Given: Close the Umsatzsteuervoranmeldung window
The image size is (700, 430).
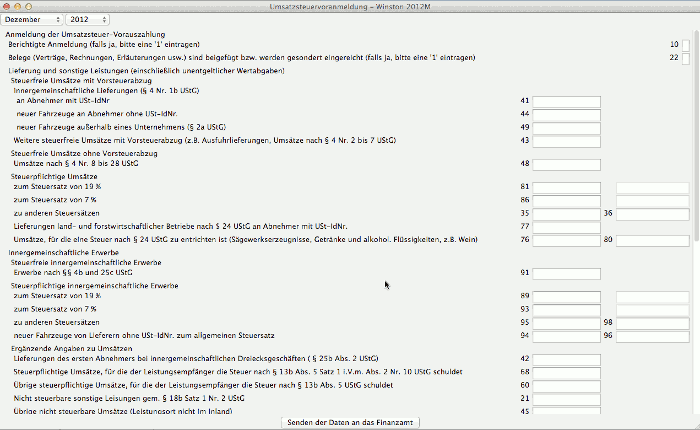Looking at the screenshot, I should point(6,6).
